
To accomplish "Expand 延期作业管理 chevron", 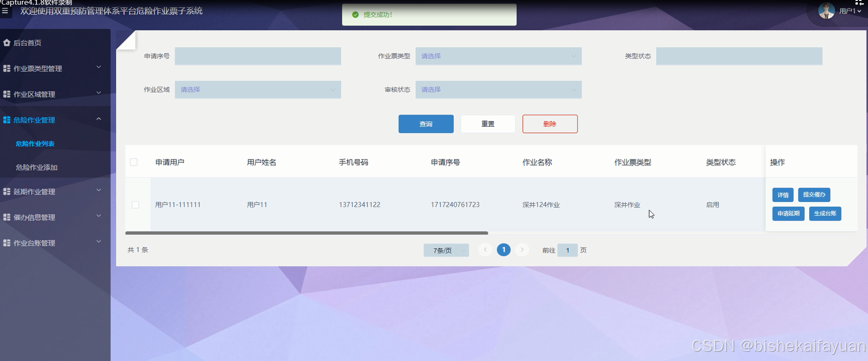I will click(x=99, y=190).
